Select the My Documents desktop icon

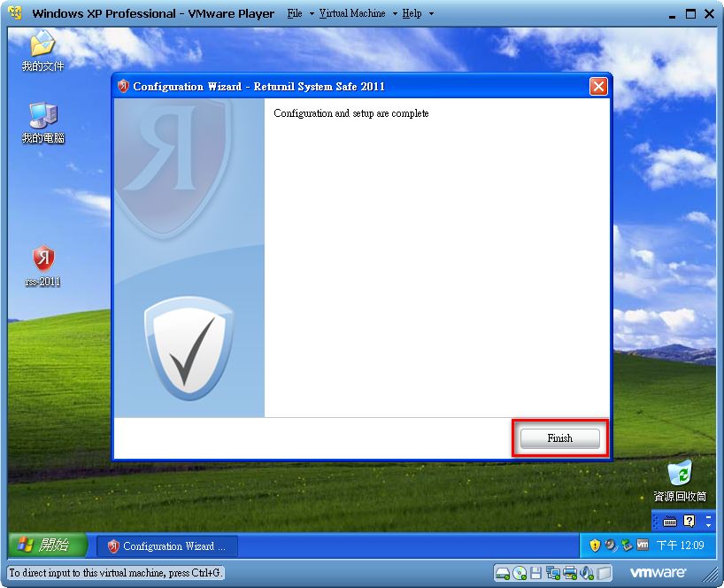pos(42,50)
